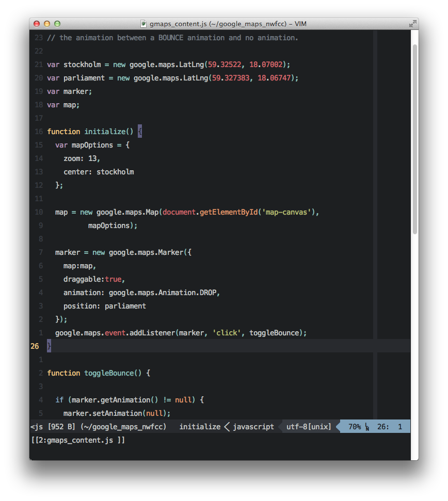Click the window title 'gmaps_content.js (~/google_maps_nwfcc) – VIM'
448x501 pixels.
[228, 24]
